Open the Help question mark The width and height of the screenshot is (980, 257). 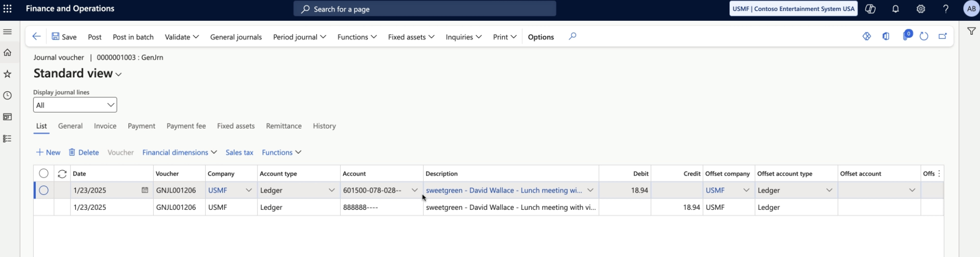(946, 9)
